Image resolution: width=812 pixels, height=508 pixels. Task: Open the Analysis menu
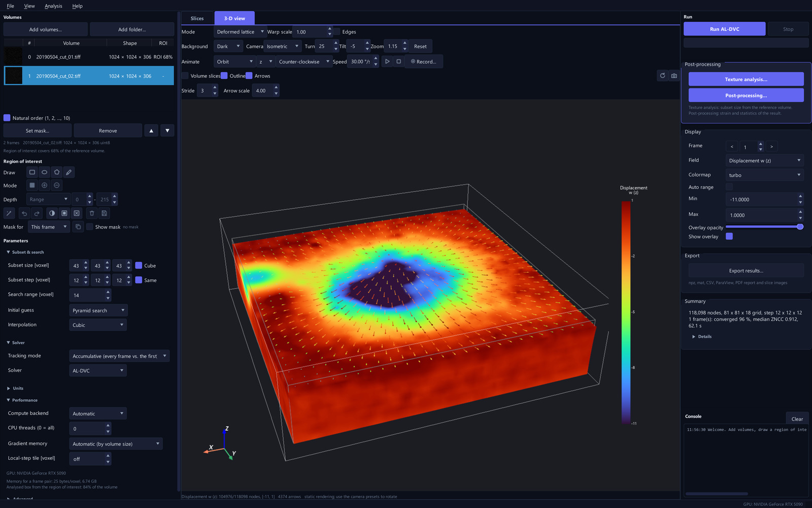click(x=53, y=6)
